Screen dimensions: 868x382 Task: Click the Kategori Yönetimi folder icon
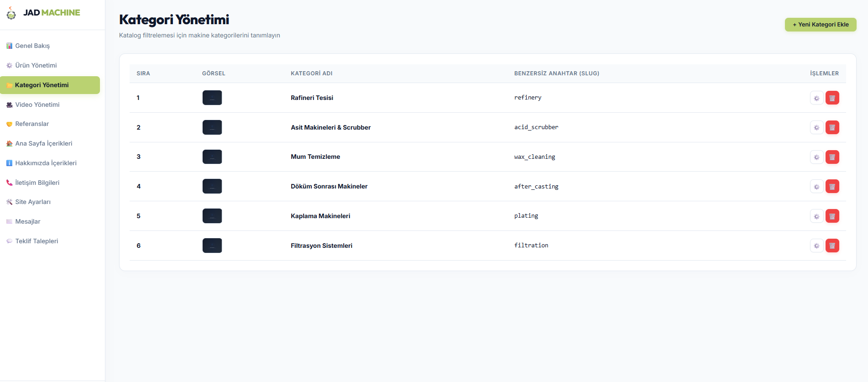click(x=9, y=85)
